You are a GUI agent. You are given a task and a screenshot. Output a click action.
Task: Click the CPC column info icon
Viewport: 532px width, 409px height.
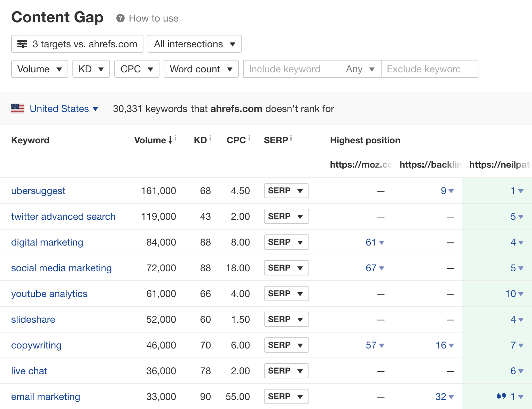pos(249,138)
